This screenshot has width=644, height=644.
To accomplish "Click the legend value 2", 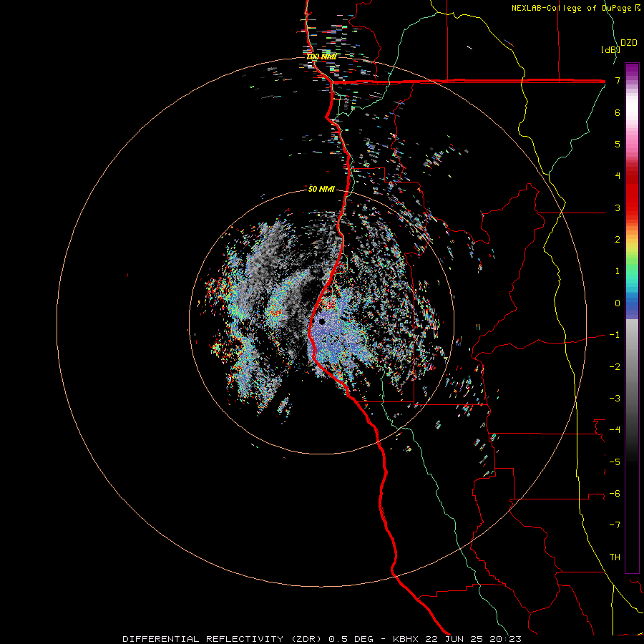I will coord(618,240).
